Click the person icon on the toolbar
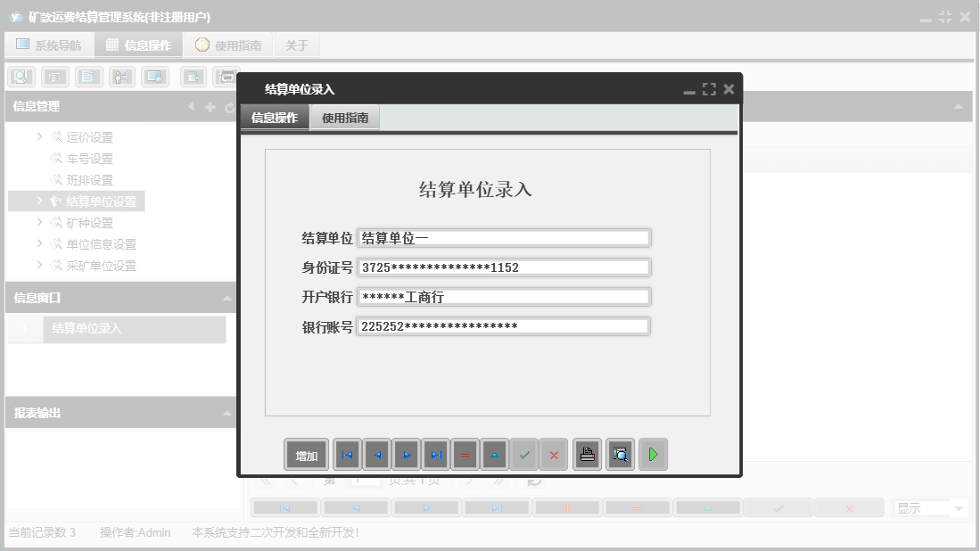 [x=124, y=77]
